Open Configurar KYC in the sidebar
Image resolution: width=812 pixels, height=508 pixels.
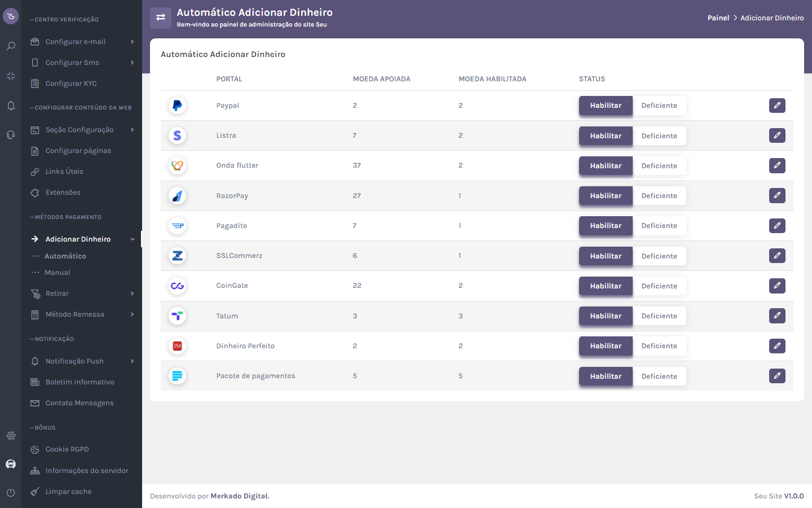pos(71,84)
